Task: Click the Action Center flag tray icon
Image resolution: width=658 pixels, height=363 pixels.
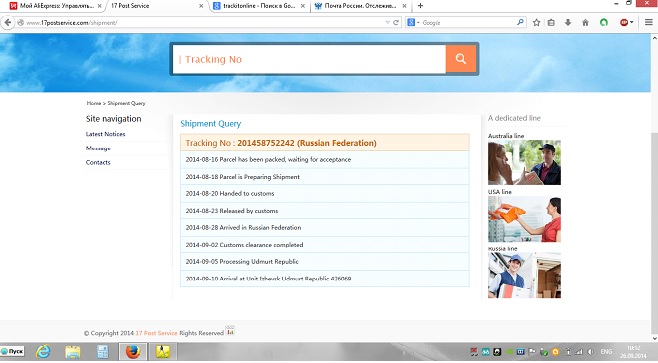Action: pyautogui.click(x=532, y=352)
